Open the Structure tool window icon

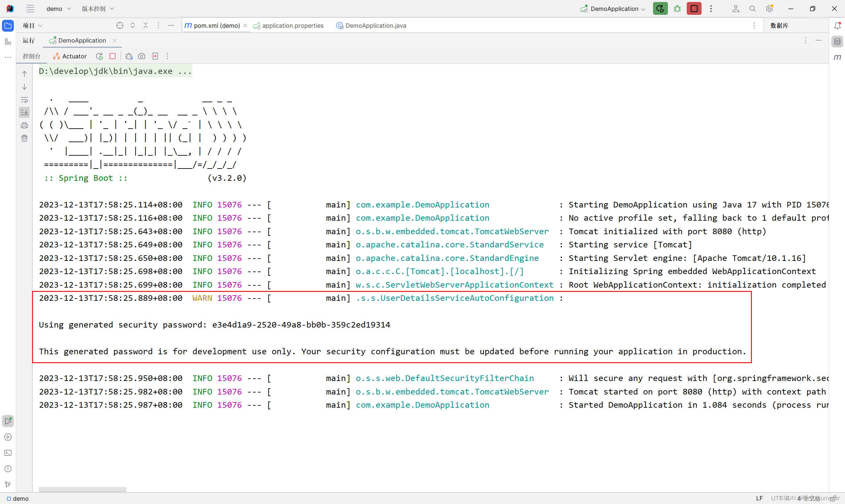pos(8,42)
